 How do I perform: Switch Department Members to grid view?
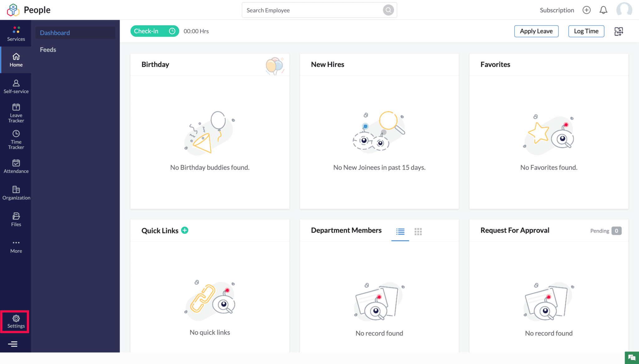pos(418,232)
